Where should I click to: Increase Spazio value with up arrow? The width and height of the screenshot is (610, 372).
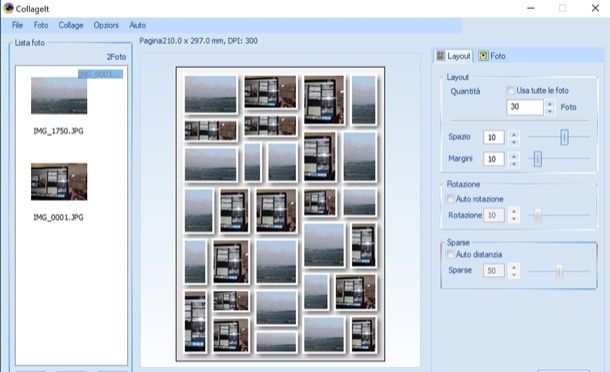click(514, 134)
